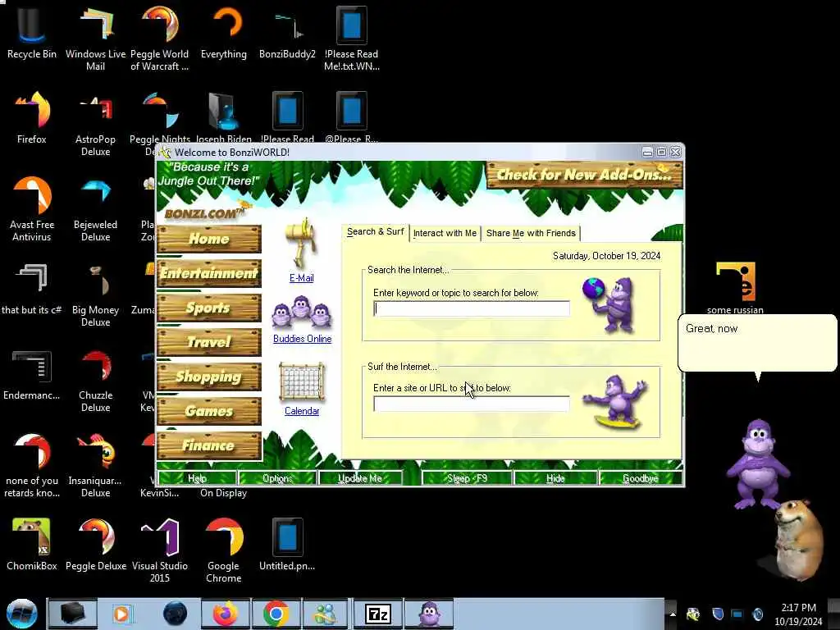Follow the Buddies Online text link
840x630 pixels.
coord(302,339)
